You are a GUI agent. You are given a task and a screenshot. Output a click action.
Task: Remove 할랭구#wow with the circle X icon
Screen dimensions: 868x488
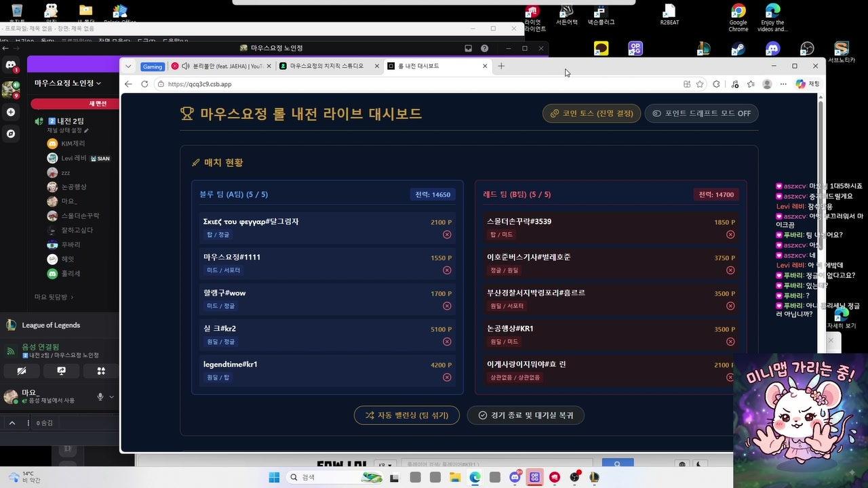click(x=447, y=306)
